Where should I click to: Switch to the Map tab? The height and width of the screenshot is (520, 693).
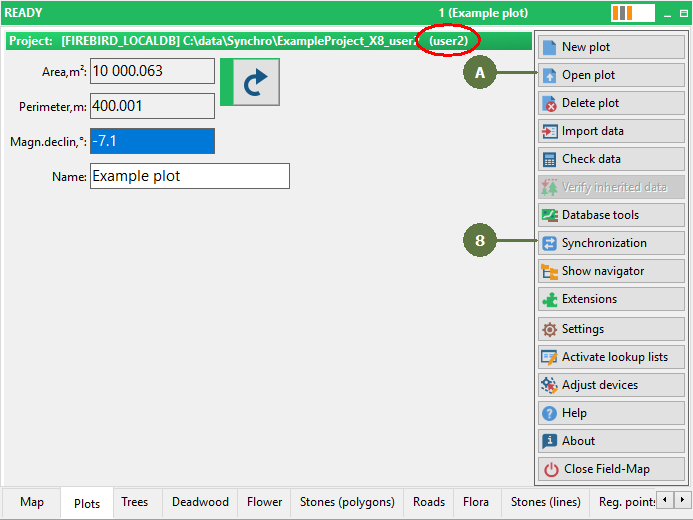32,502
